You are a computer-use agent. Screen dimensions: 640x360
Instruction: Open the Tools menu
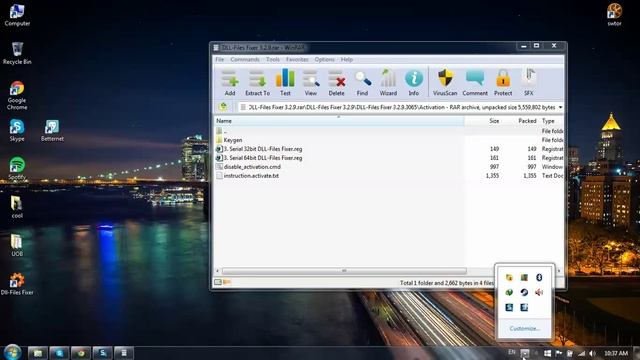273,59
